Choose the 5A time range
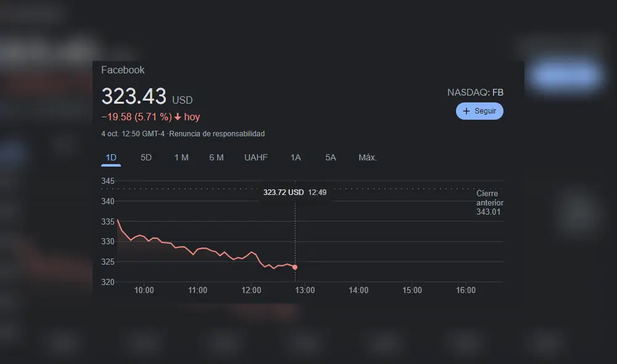The width and height of the screenshot is (617, 364). [x=331, y=158]
